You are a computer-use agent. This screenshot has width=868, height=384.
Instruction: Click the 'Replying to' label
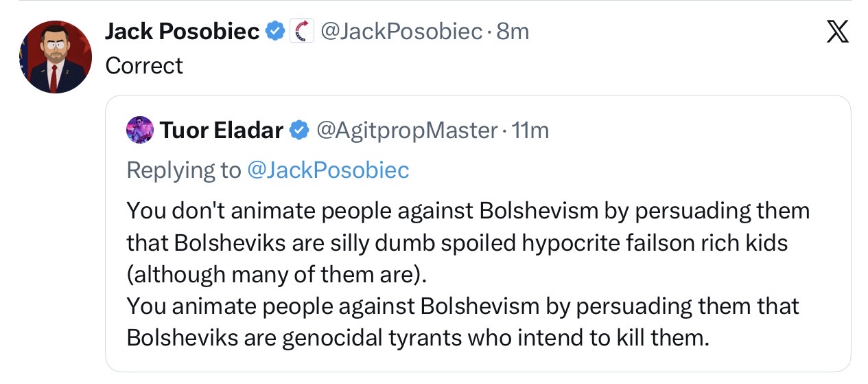184,170
